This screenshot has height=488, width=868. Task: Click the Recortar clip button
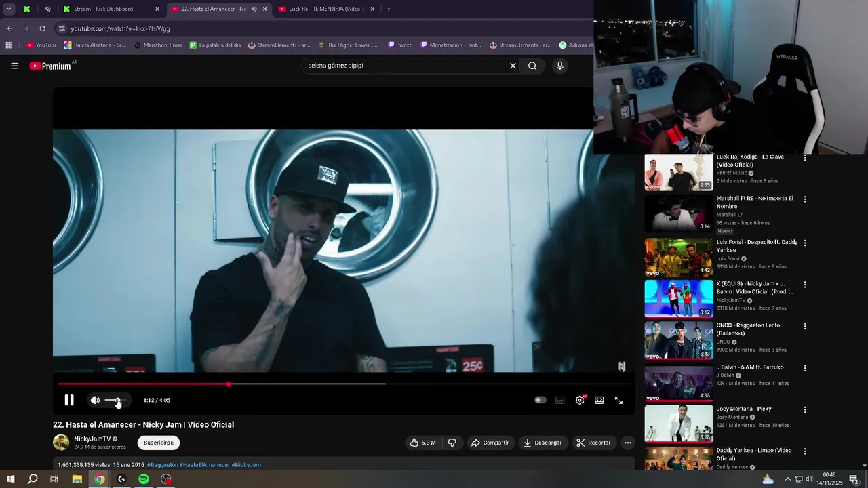coord(593,443)
